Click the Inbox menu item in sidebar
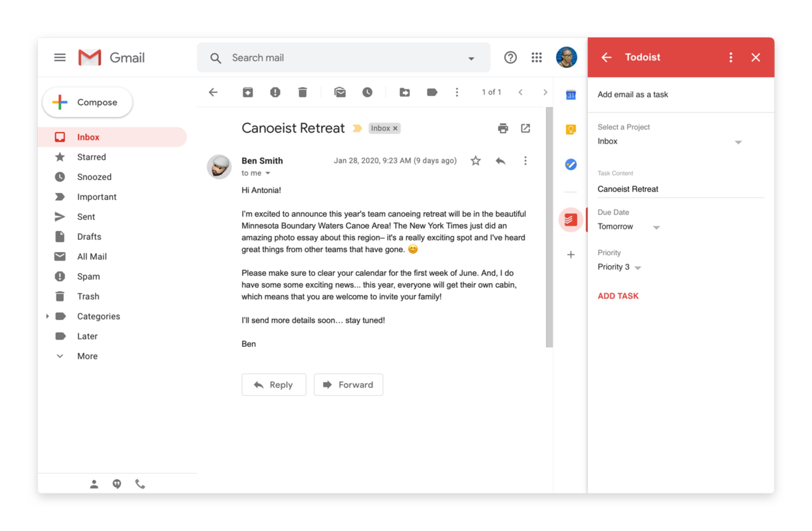 coord(88,136)
